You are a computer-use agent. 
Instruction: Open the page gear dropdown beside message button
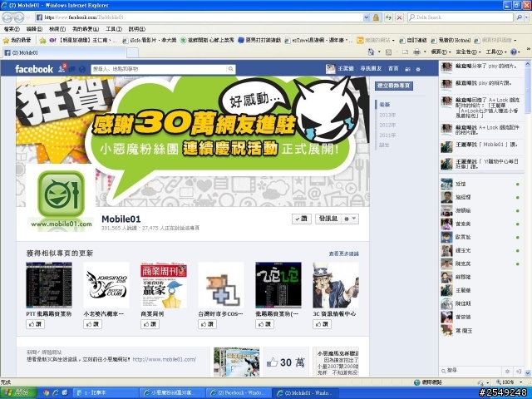pos(350,219)
